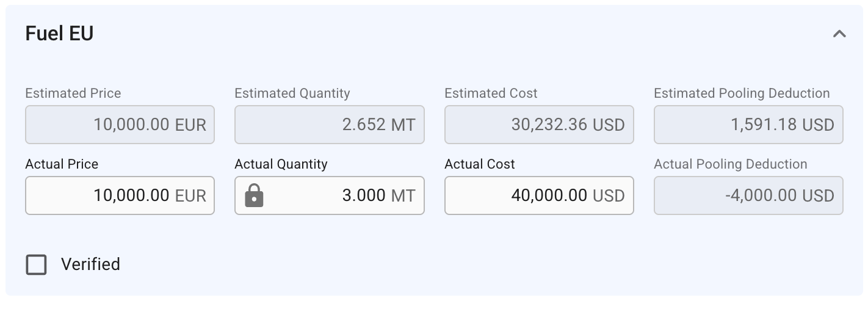Screen dimensions: 868x314
Task: Click the USD unit in Actual Cost
Action: coord(609,195)
